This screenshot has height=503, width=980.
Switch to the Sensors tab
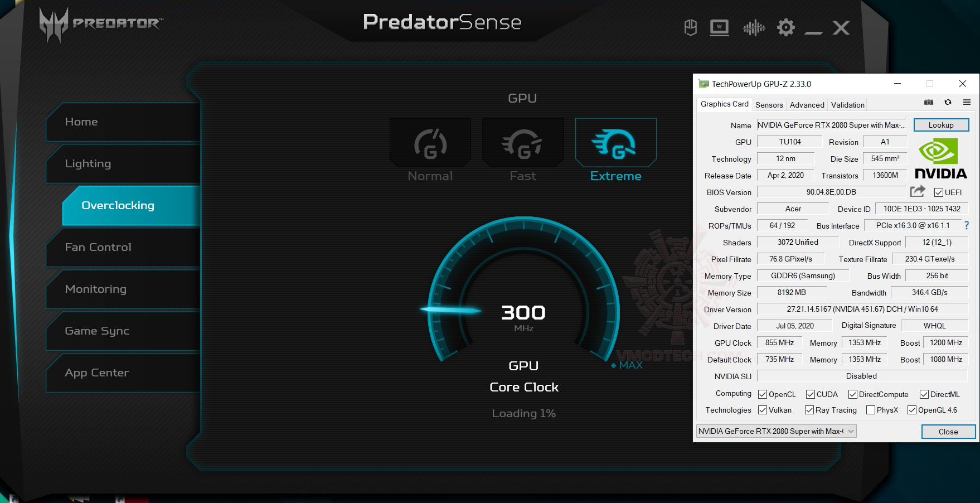(x=769, y=105)
